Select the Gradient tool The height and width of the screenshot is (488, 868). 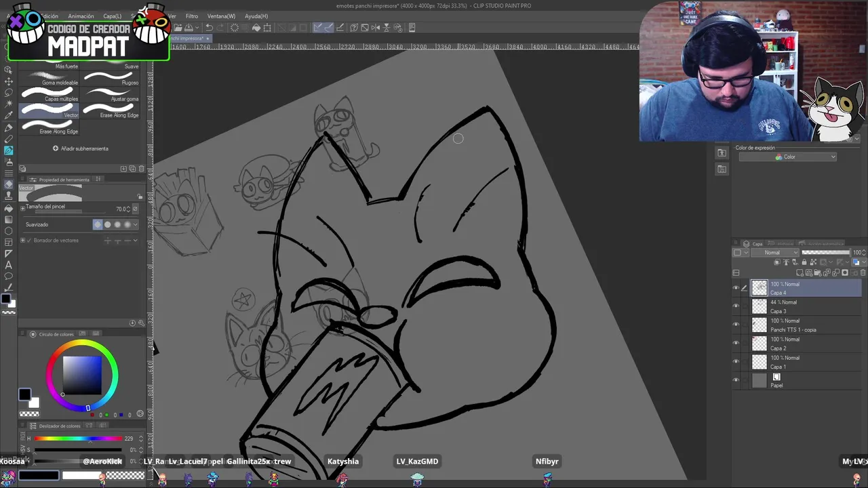tap(9, 220)
